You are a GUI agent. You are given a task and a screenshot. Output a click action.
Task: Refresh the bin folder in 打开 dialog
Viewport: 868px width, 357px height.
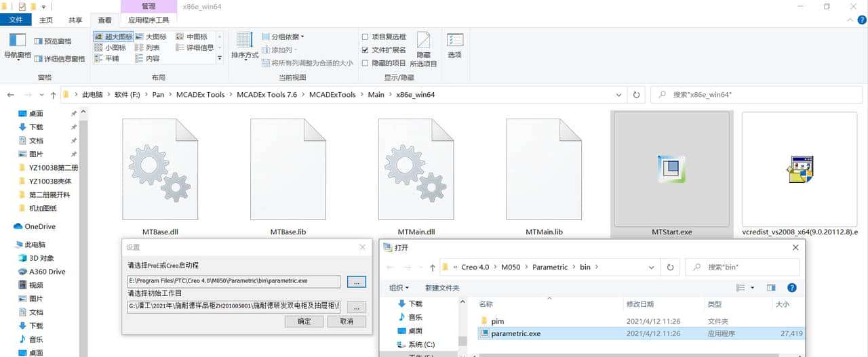(x=670, y=267)
